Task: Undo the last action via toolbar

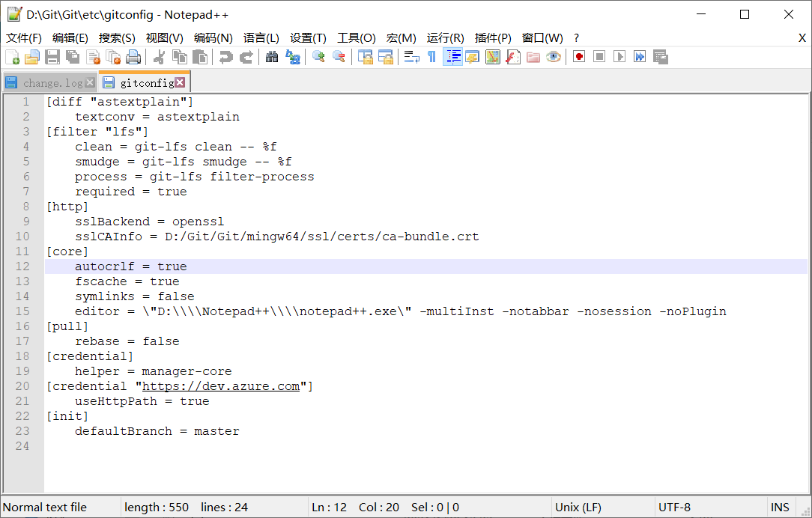Action: (x=225, y=57)
